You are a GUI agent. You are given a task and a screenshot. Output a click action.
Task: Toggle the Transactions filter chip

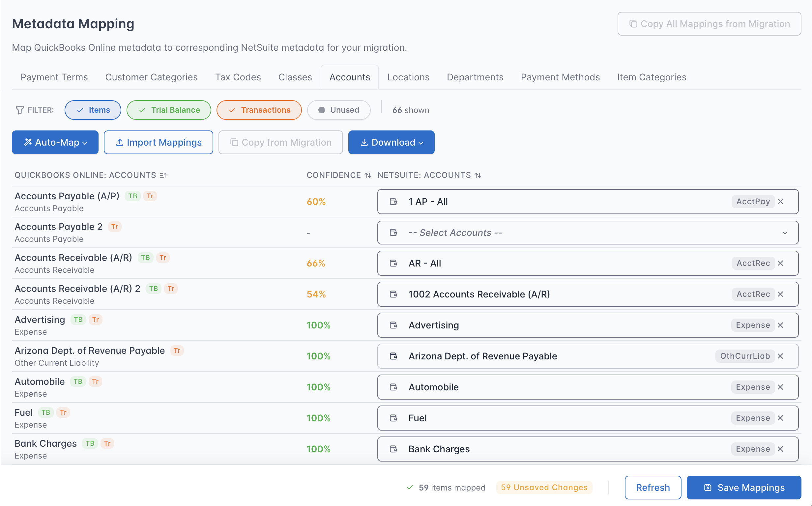(259, 110)
